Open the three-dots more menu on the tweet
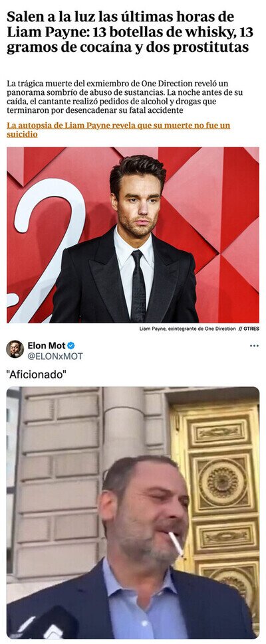266x644 pixels. click(254, 346)
